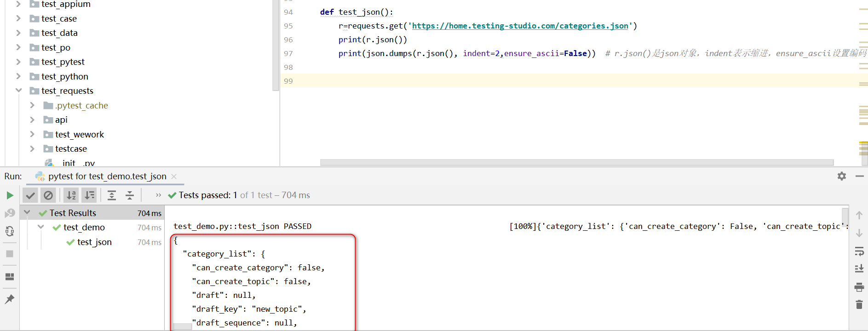
Task: Click the print(r.json()) line in editor
Action: (373, 40)
